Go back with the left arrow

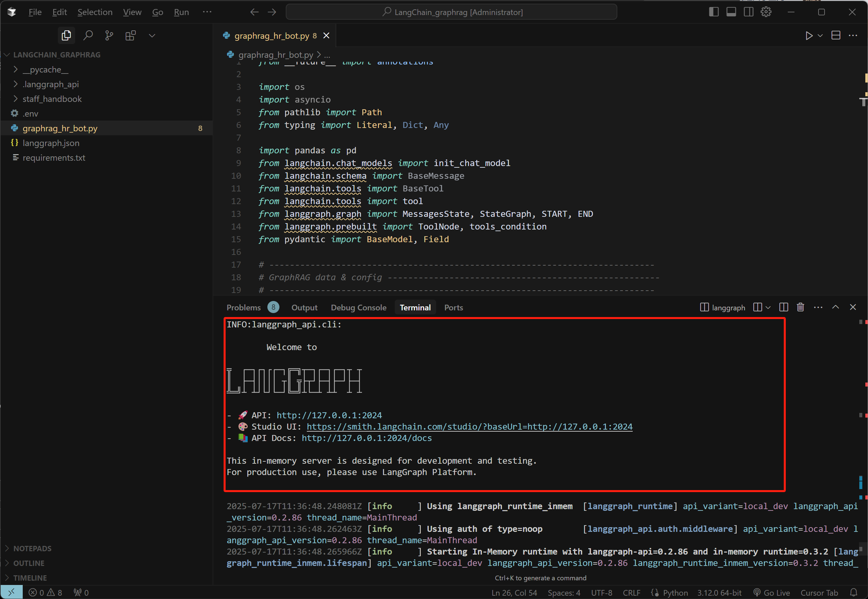click(254, 12)
